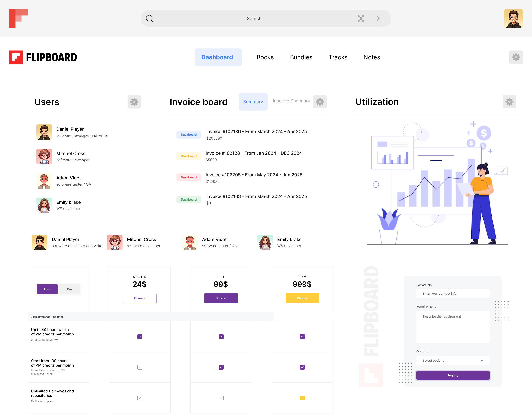This screenshot has width=532, height=414.
Task: Open the terminal prompt icon in search bar
Action: tap(380, 18)
